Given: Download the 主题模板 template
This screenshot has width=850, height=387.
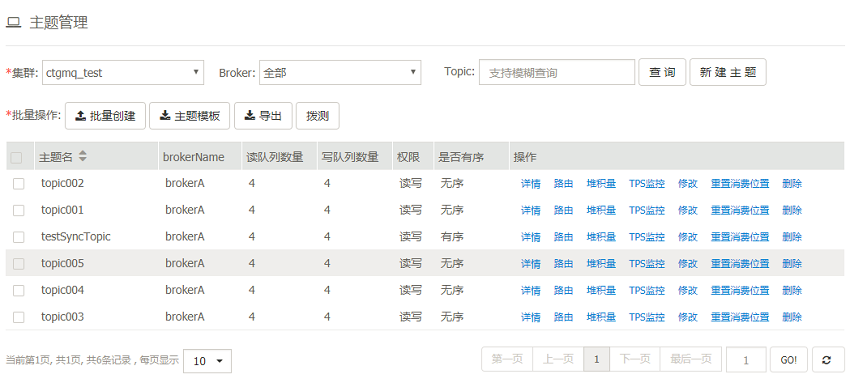Looking at the screenshot, I should 190,115.
